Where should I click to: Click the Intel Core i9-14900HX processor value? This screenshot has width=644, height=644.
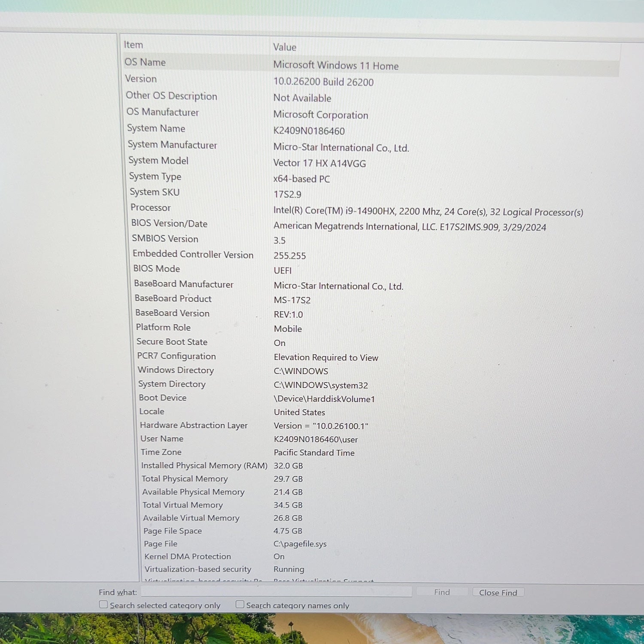point(428,212)
